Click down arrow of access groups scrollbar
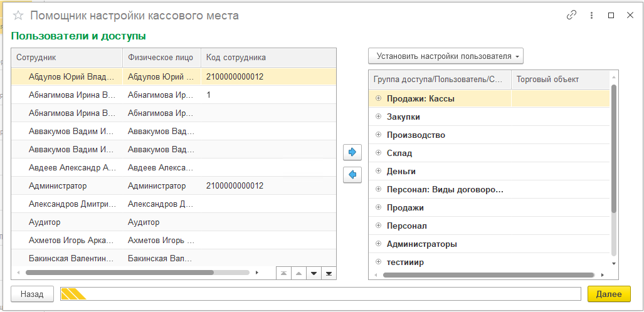This screenshot has height=312, width=644. click(614, 263)
